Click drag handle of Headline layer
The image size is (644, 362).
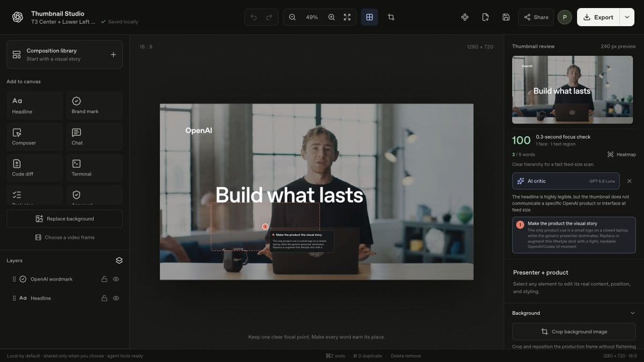(x=14, y=298)
